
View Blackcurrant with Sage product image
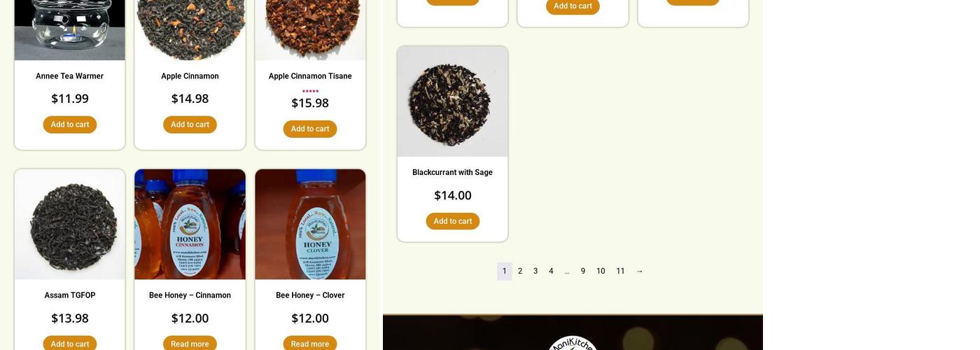coord(453,102)
